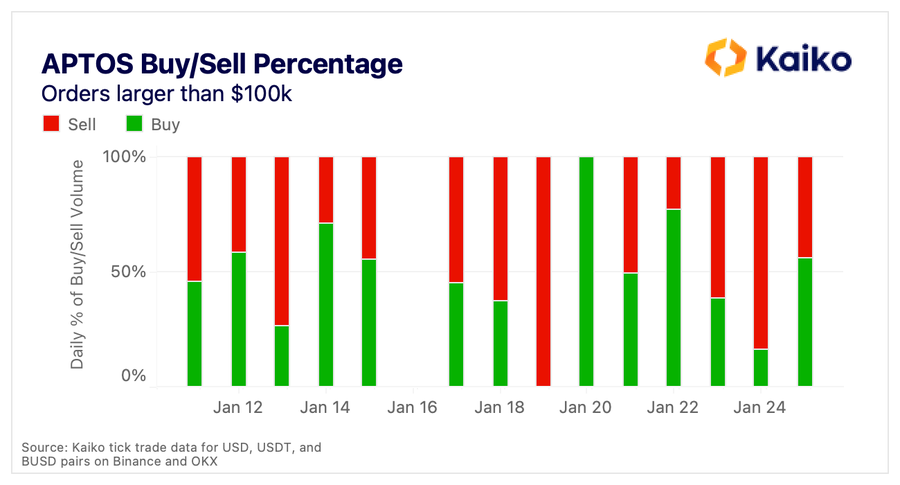Viewport: 900px width, 485px height.
Task: Click green portion of Jan 22 bar
Action: click(673, 298)
